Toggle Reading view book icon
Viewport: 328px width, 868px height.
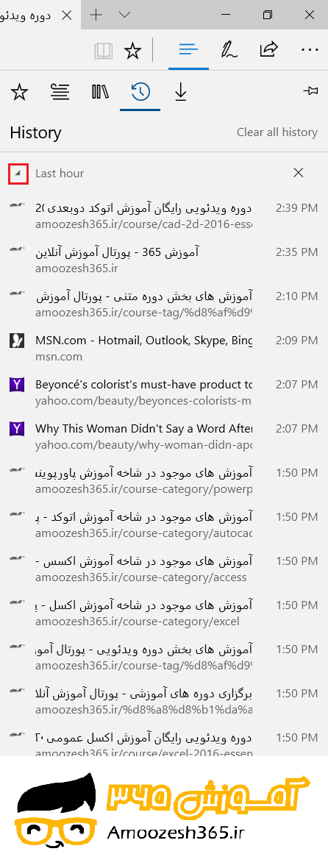[104, 51]
